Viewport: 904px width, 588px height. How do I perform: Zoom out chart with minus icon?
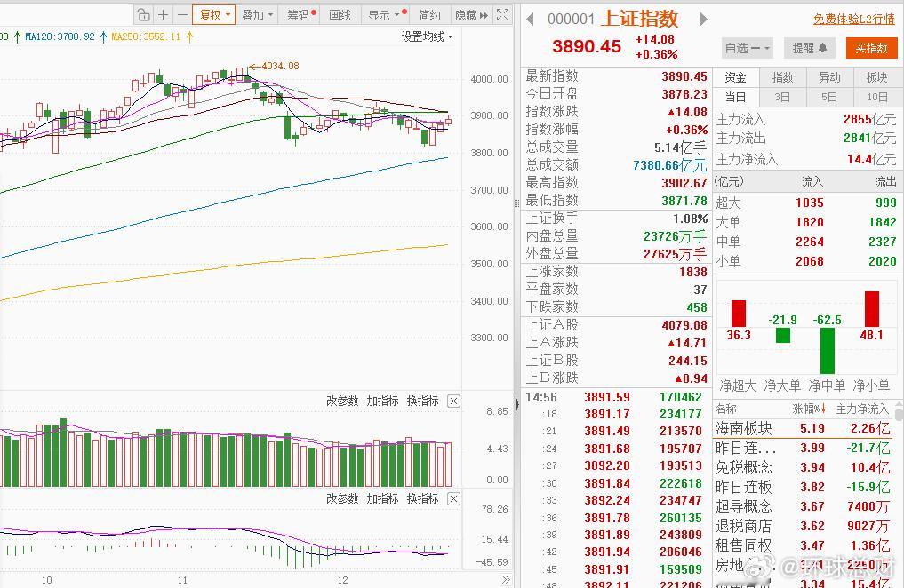pyautogui.click(x=182, y=15)
